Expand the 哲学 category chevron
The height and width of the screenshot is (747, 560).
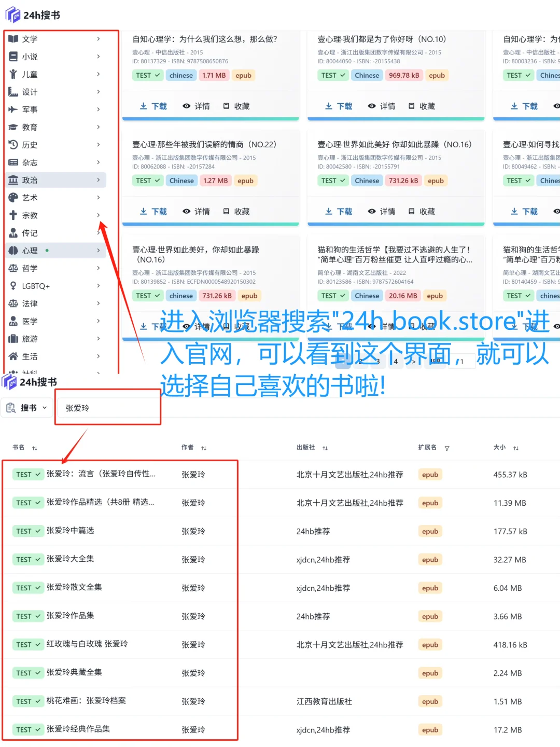click(x=99, y=268)
